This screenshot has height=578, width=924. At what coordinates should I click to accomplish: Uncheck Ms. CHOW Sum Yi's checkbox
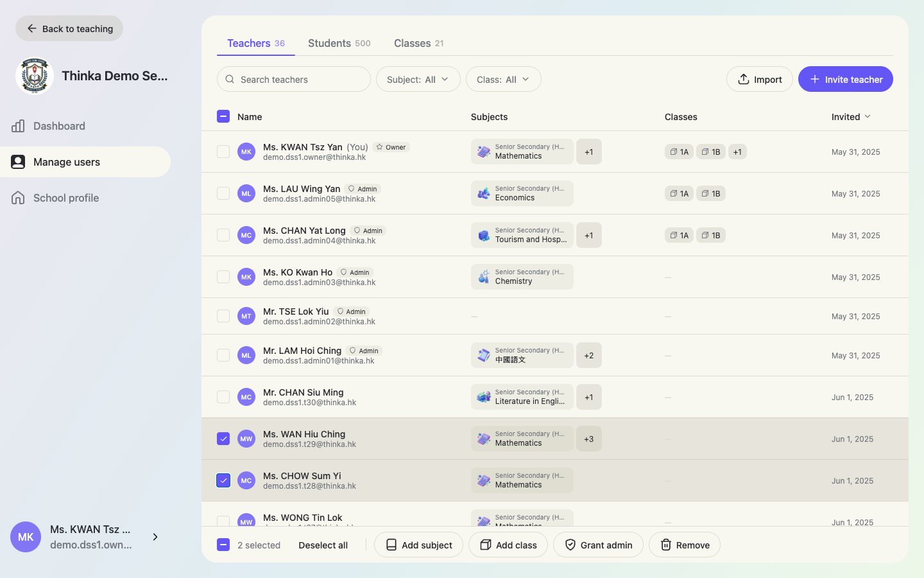[x=223, y=480]
